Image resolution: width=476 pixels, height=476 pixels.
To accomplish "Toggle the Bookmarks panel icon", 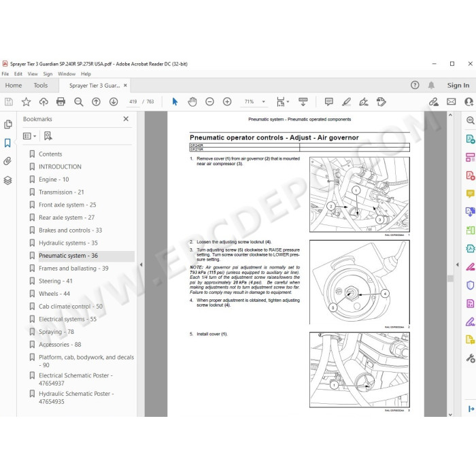I will click(x=7, y=143).
